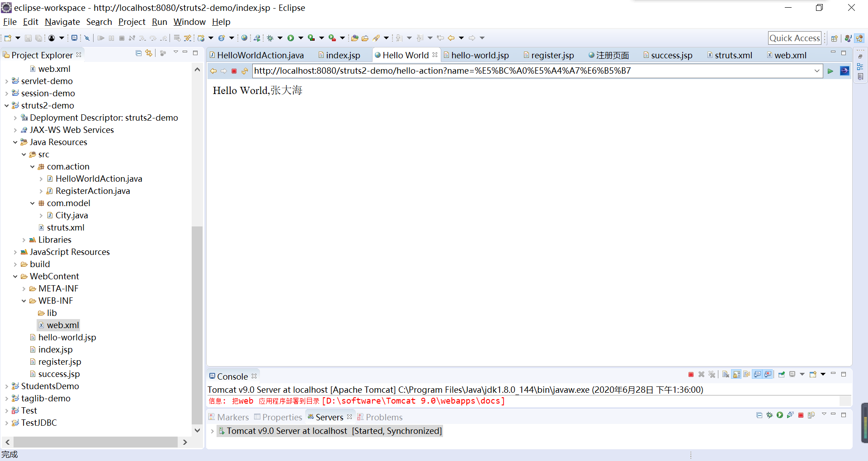Click the Save All icon
The image size is (868, 461).
point(39,38)
